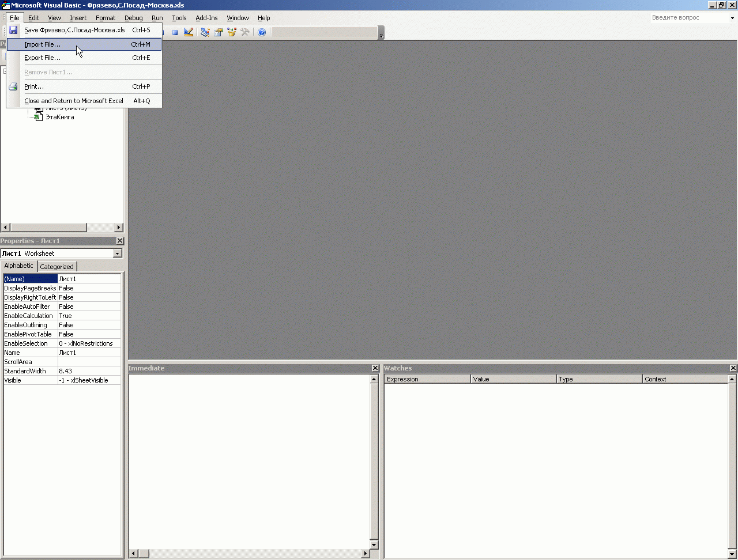Click the Context column header in Watches
The height and width of the screenshot is (560, 738).
pos(685,379)
